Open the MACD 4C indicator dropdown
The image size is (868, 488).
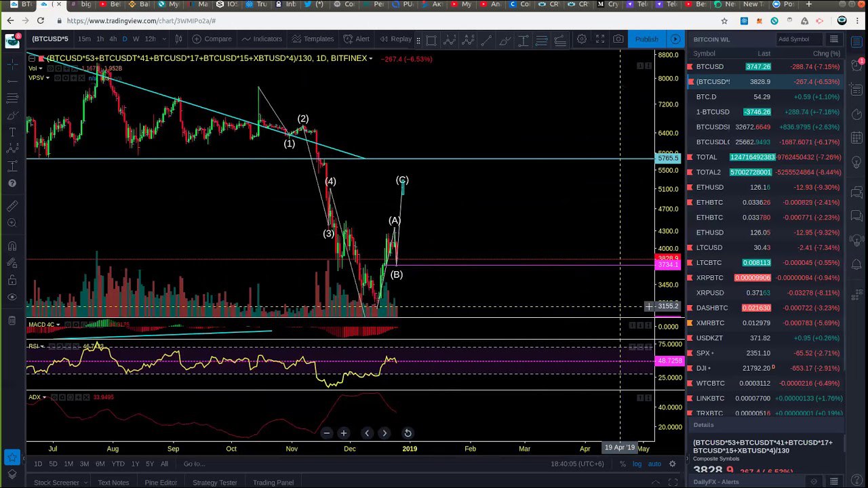(x=58, y=325)
